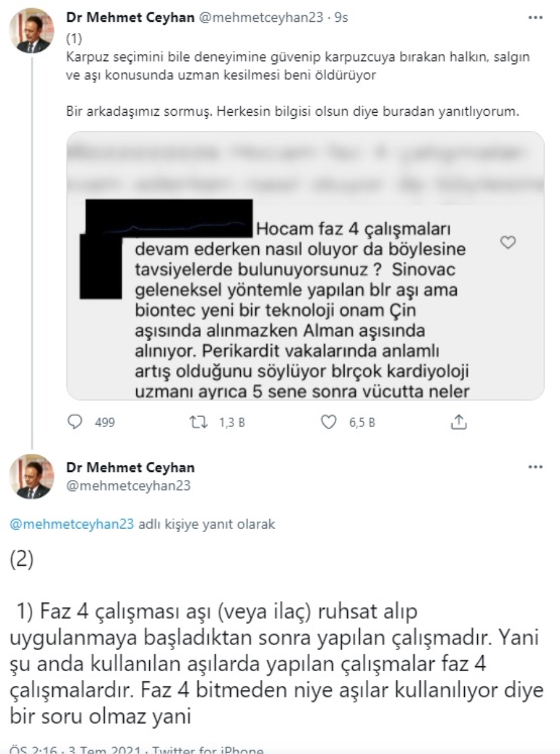Share the first tweet via upload icon
The image size is (560, 754).
pyautogui.click(x=458, y=422)
